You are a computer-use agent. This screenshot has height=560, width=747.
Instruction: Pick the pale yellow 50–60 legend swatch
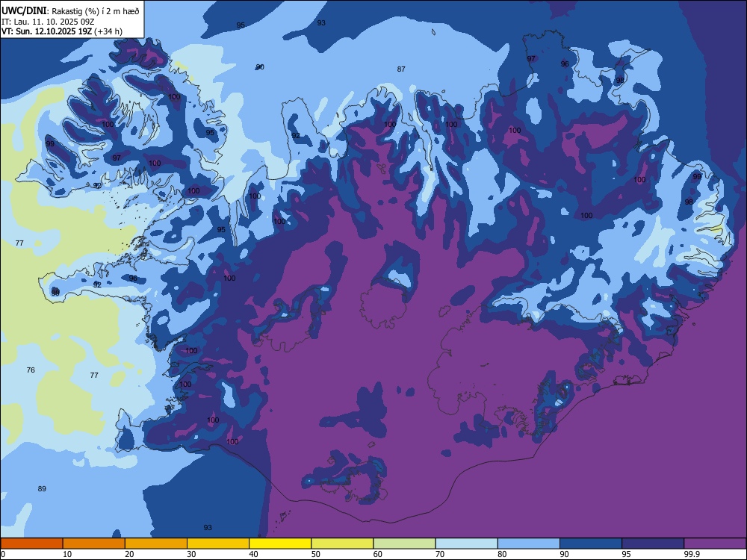(343, 544)
